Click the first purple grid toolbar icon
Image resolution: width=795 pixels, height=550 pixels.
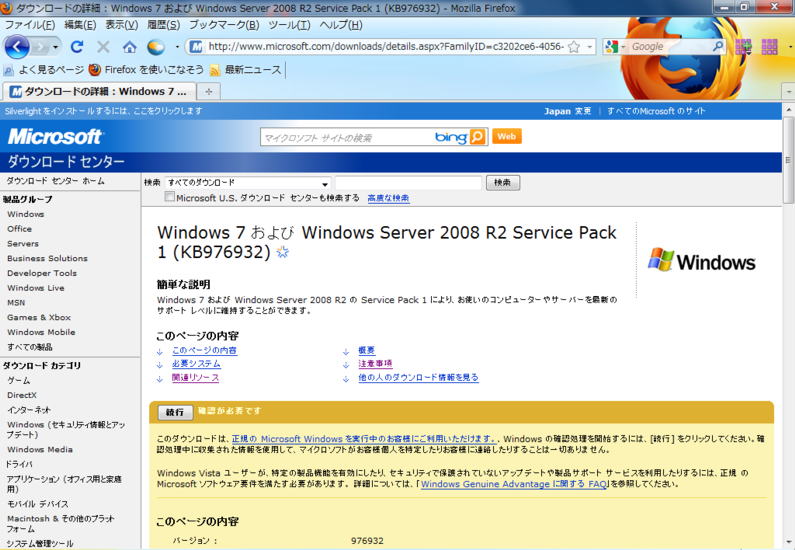(743, 47)
